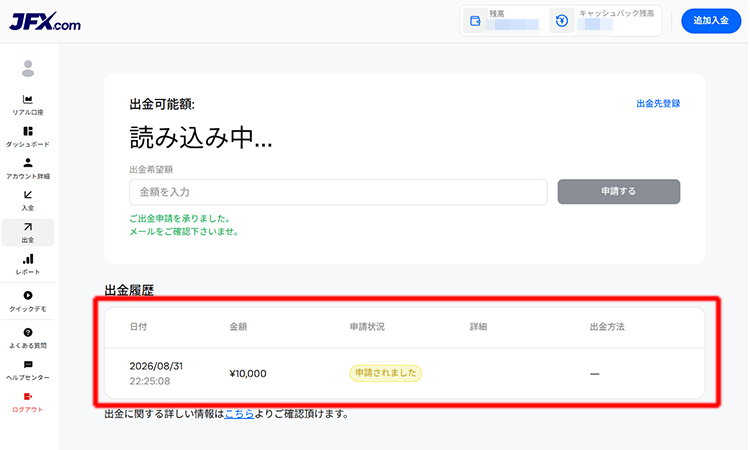Open 入金 deposit page in sidebar
The image size is (750, 450).
click(28, 201)
